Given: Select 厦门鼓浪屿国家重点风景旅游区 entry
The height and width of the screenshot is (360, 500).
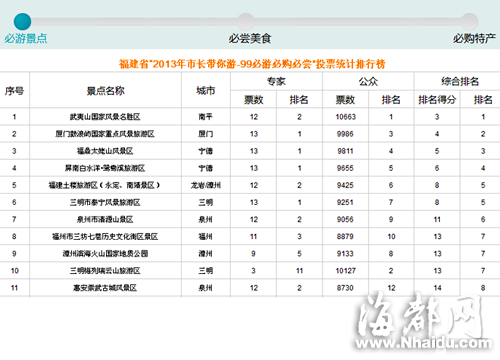Looking at the screenshot, I should coord(105,134).
